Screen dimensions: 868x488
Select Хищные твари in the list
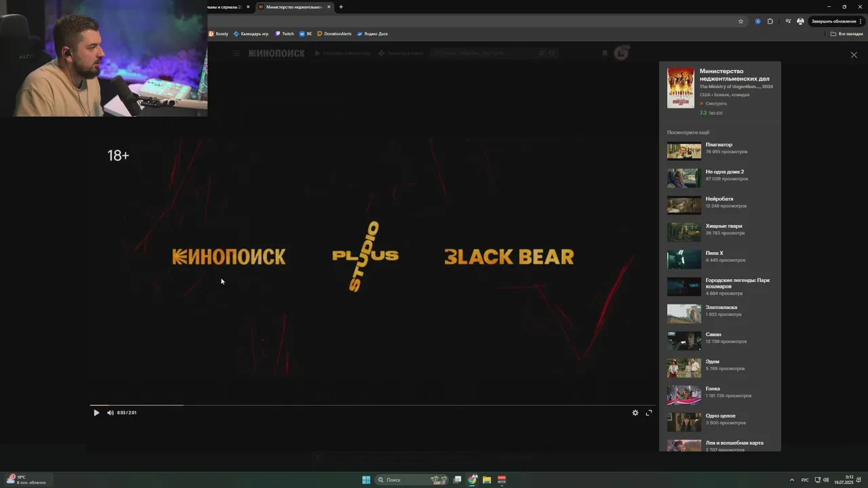click(x=724, y=226)
